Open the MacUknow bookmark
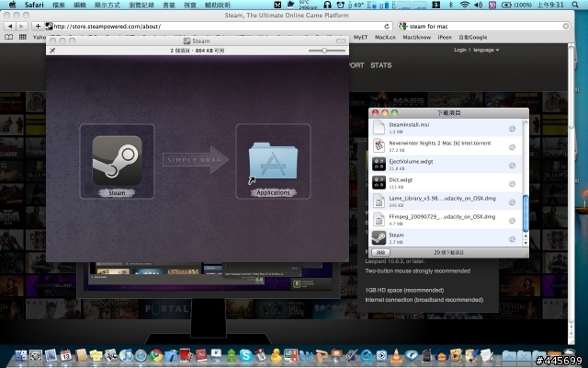 tap(416, 37)
